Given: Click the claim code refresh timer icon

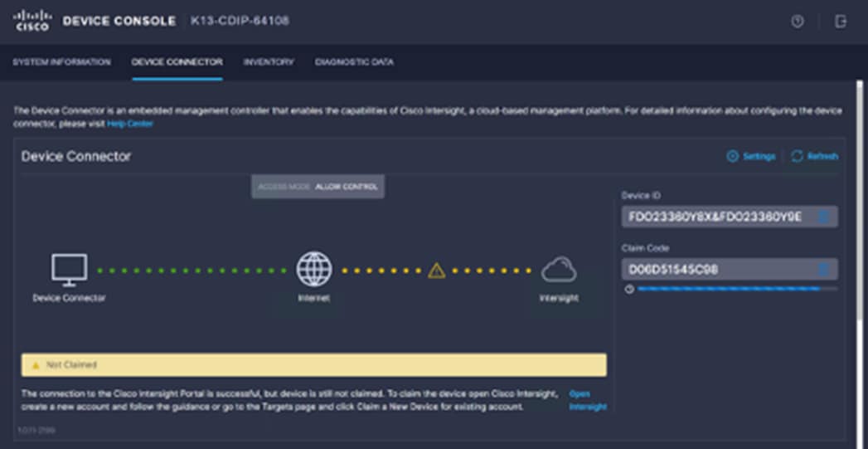Looking at the screenshot, I should [629, 290].
